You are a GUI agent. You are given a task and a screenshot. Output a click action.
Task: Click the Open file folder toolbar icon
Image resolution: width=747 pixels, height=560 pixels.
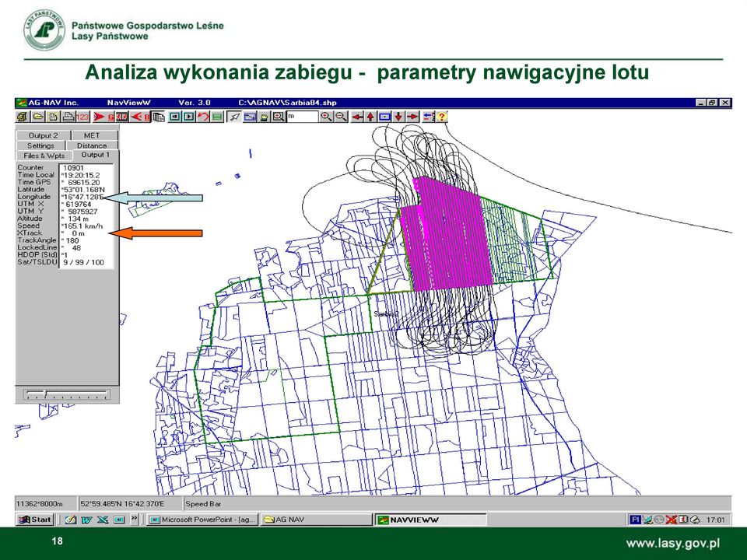tap(38, 117)
